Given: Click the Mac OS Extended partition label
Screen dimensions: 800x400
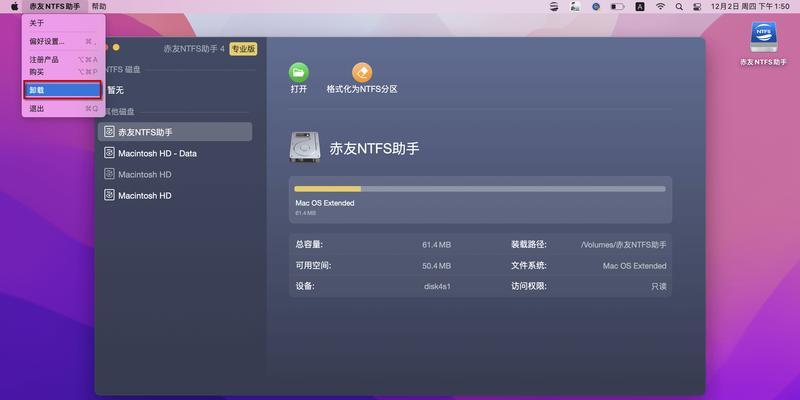Looking at the screenshot, I should click(324, 203).
